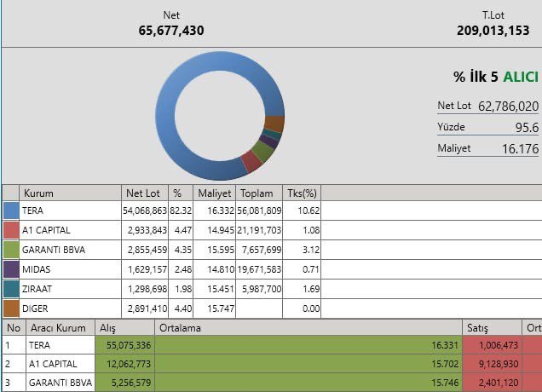Click MIDAS net lot 1,629,157
The height and width of the screenshot is (392, 542).
pos(147,269)
